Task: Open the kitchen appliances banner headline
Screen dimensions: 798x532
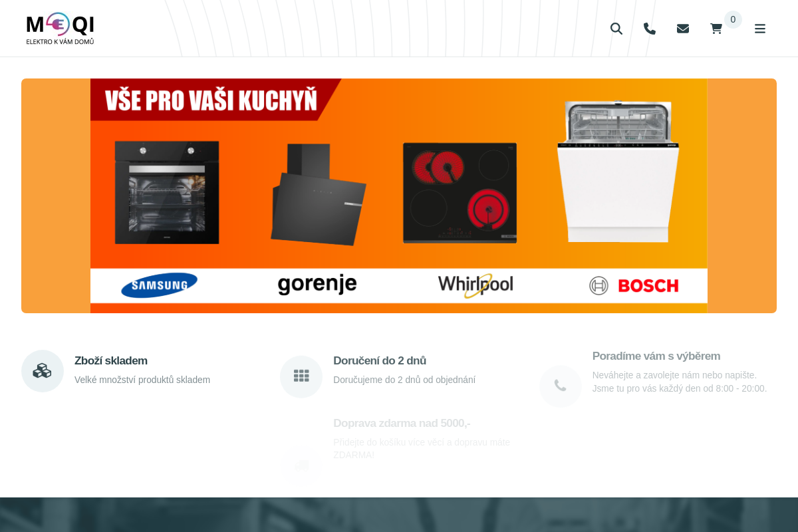Action: (x=211, y=99)
